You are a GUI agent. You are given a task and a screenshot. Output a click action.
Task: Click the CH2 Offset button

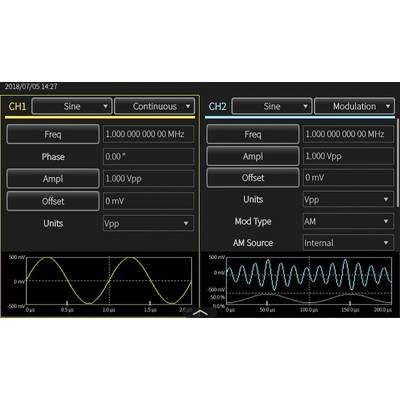click(253, 178)
